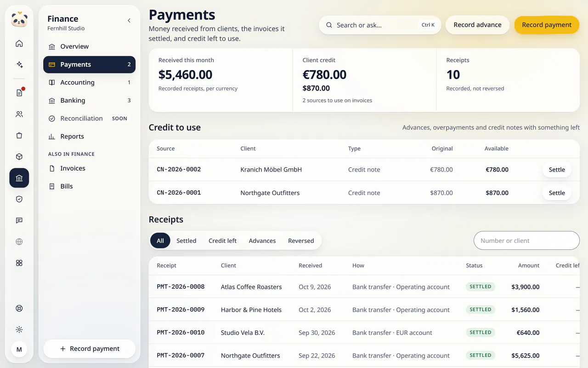
Task: Open the box/products icon in the rail
Action: click(x=19, y=157)
